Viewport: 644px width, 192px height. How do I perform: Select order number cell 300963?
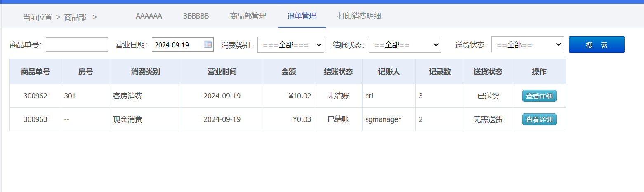(35, 119)
